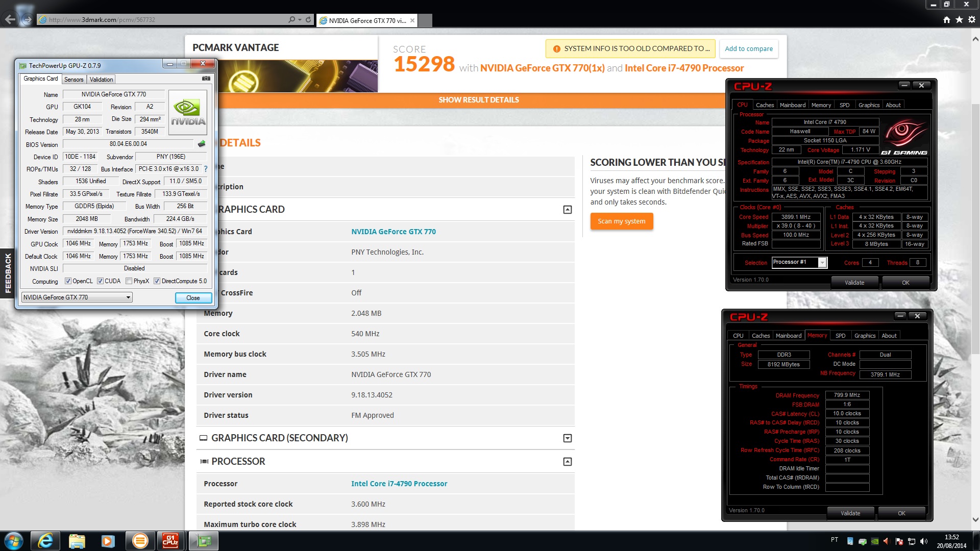Click the Windows Start orb

coord(13,541)
